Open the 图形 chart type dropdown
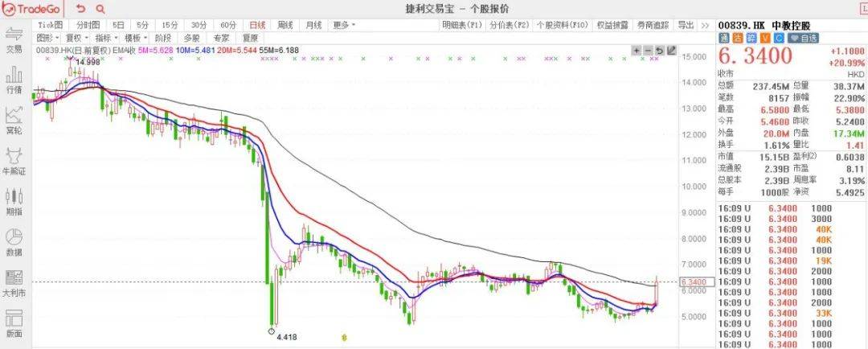Screen dimensions: 868x349 coord(47,38)
